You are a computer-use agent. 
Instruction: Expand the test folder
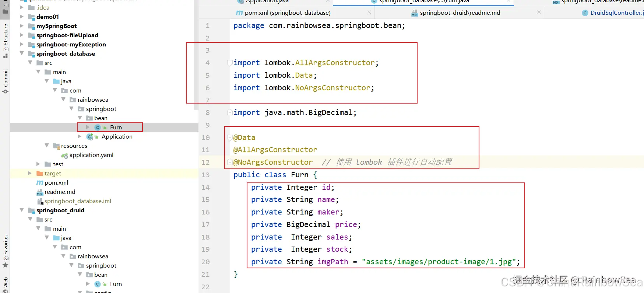(38, 164)
